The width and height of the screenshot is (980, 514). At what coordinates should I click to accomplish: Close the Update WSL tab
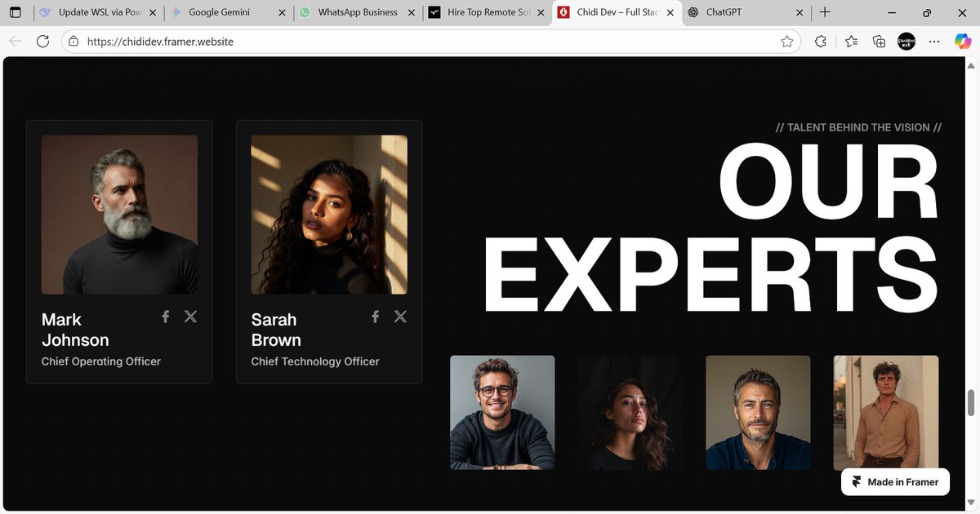pos(153,12)
